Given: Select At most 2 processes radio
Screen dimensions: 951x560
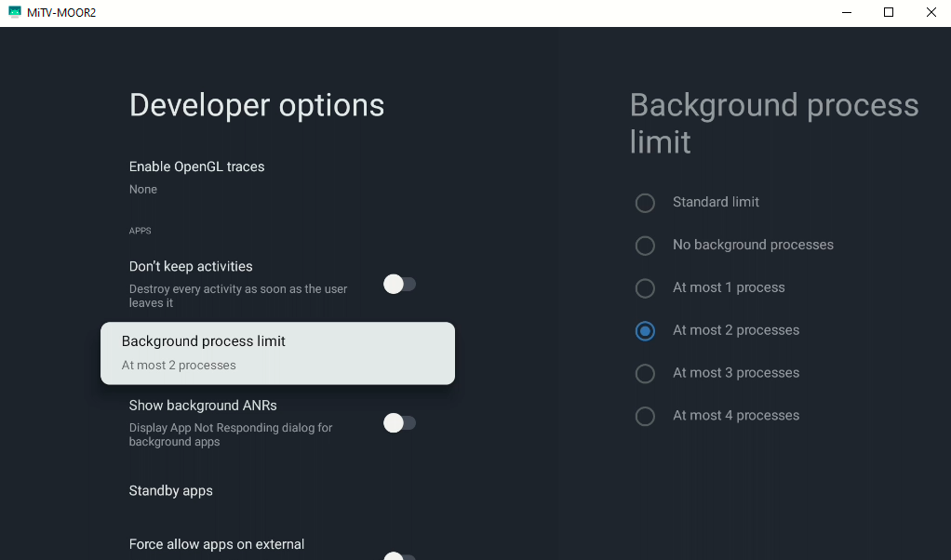Looking at the screenshot, I should click(x=645, y=331).
